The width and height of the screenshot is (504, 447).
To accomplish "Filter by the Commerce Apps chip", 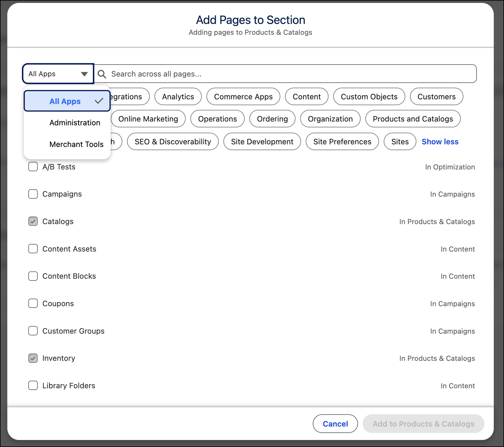I will point(243,97).
